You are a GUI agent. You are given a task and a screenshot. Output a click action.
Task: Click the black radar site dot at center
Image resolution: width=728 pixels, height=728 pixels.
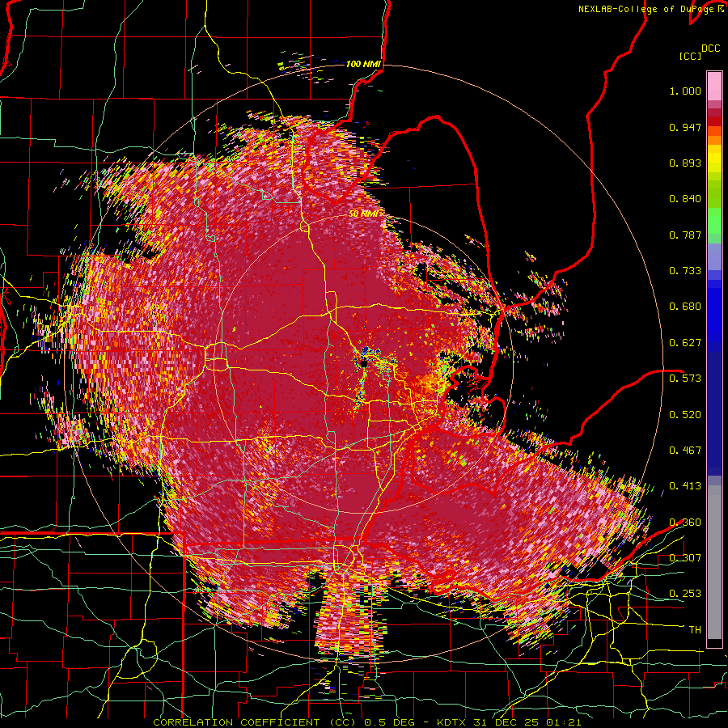coord(365,363)
